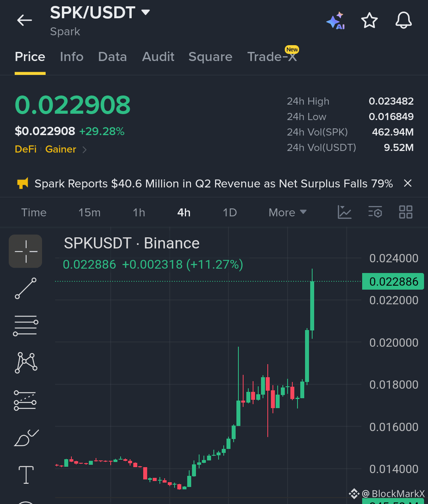The height and width of the screenshot is (504, 428).
Task: Open the Trade-X tab
Action: (x=272, y=57)
